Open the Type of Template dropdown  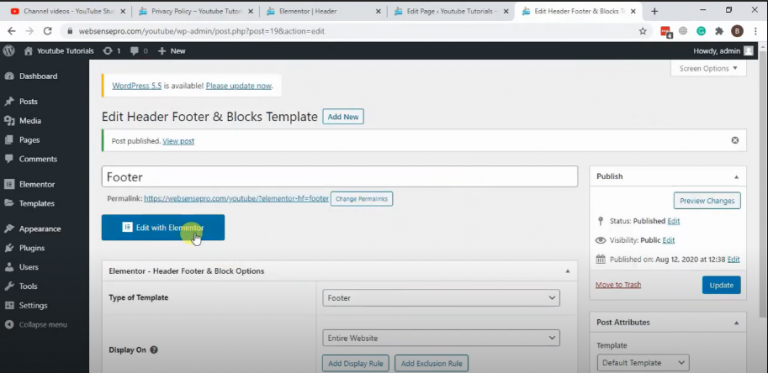tap(441, 298)
